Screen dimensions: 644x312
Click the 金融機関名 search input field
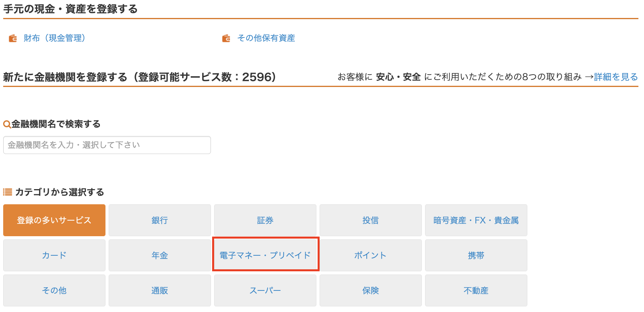pyautogui.click(x=107, y=145)
